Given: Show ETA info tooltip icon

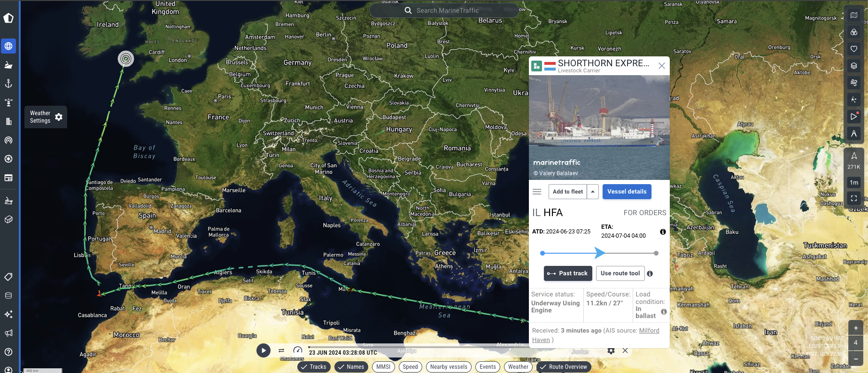Looking at the screenshot, I should point(663,232).
